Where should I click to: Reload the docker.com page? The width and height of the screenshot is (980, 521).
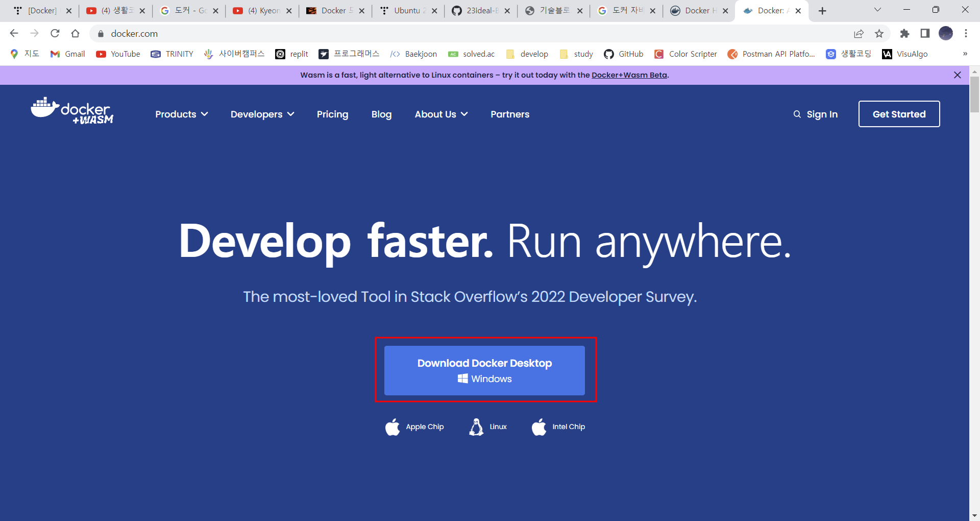tap(55, 33)
